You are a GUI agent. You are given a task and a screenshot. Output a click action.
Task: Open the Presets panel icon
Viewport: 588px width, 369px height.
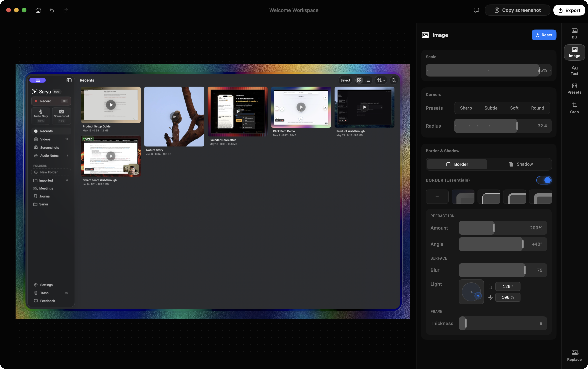click(x=574, y=89)
